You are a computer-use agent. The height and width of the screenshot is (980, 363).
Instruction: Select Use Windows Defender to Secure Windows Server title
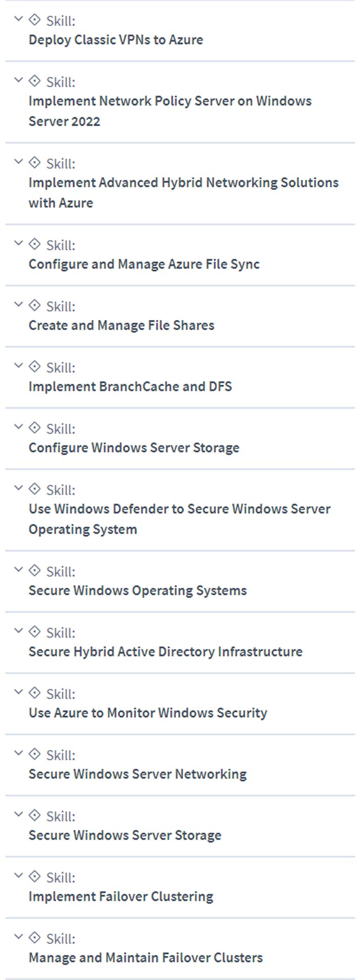tap(179, 519)
